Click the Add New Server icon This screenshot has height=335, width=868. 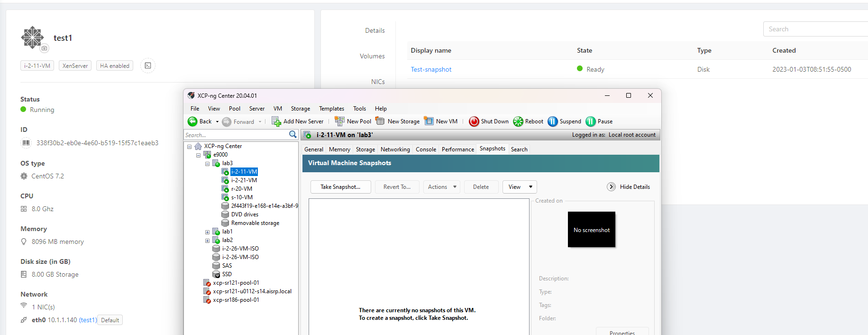tap(276, 121)
